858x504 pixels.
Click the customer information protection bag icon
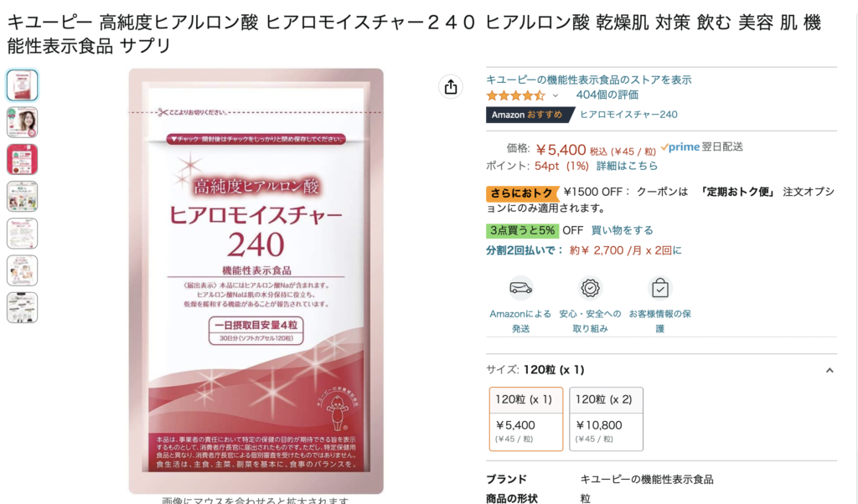(660, 288)
